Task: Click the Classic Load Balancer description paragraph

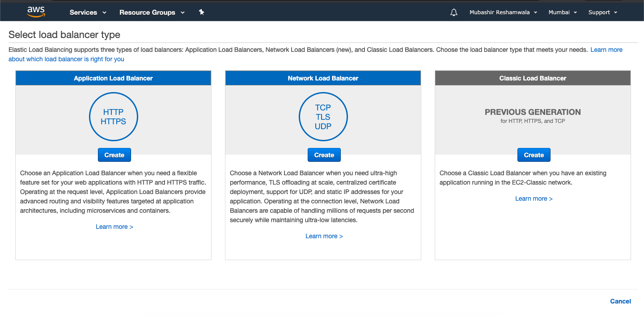Action: [523, 178]
